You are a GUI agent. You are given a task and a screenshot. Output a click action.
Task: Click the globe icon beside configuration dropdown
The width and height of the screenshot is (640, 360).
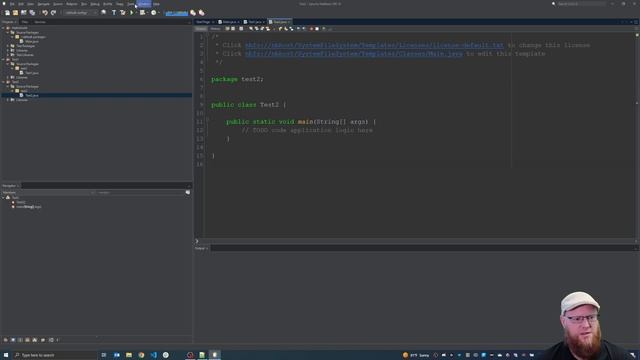[104, 13]
